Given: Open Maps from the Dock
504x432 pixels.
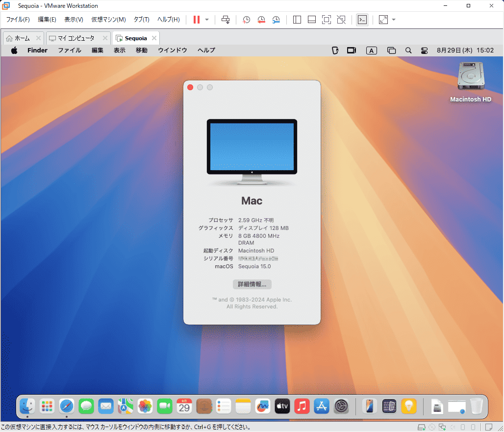Looking at the screenshot, I should tap(126, 407).
